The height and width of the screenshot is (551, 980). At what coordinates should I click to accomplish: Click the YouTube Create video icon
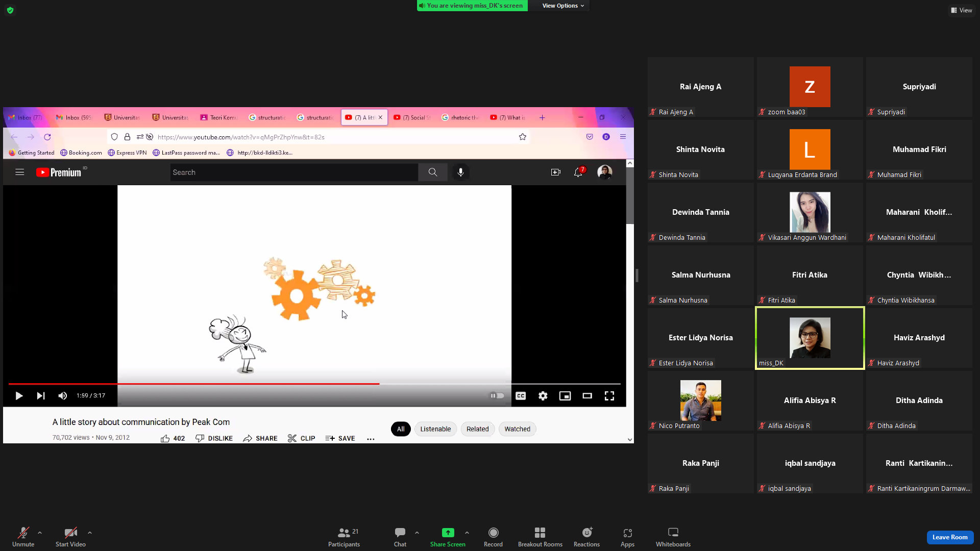click(x=556, y=172)
